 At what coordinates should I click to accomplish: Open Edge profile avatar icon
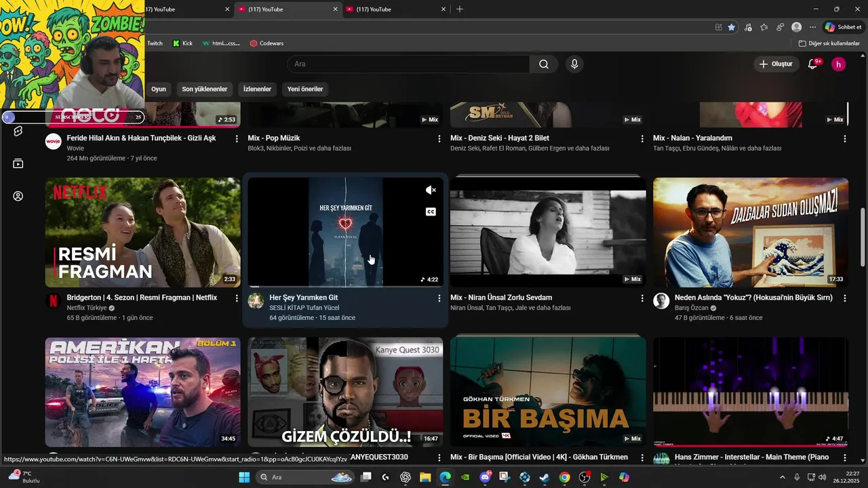(796, 27)
